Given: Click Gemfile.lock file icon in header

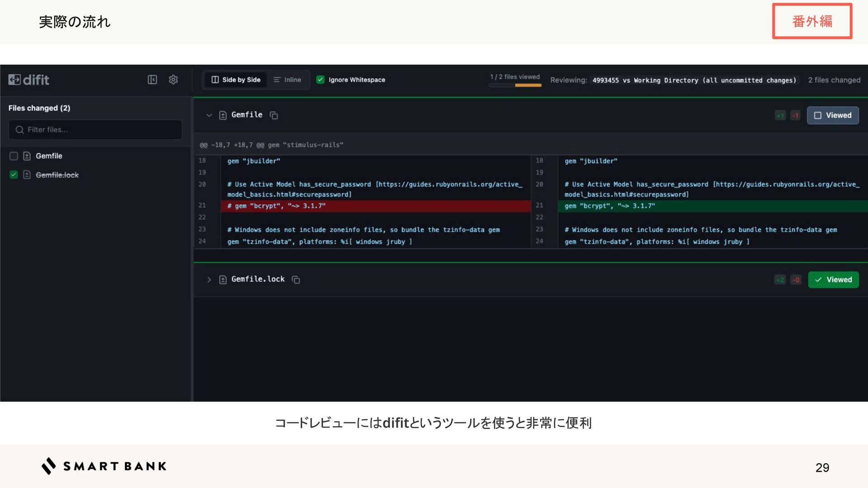Looking at the screenshot, I should 222,280.
